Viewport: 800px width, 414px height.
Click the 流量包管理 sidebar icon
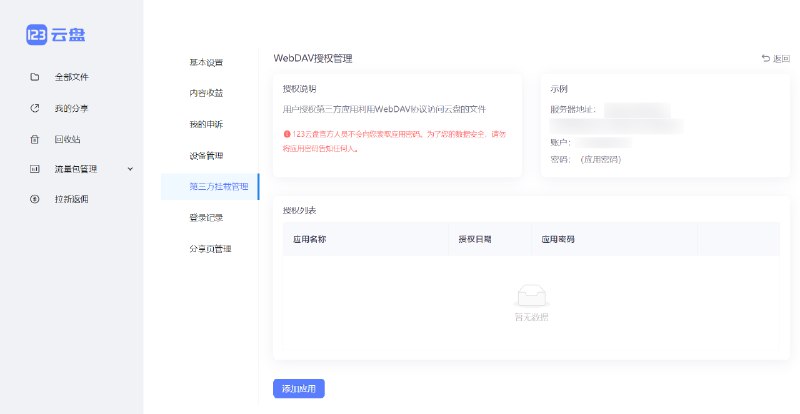pyautogui.click(x=35, y=169)
